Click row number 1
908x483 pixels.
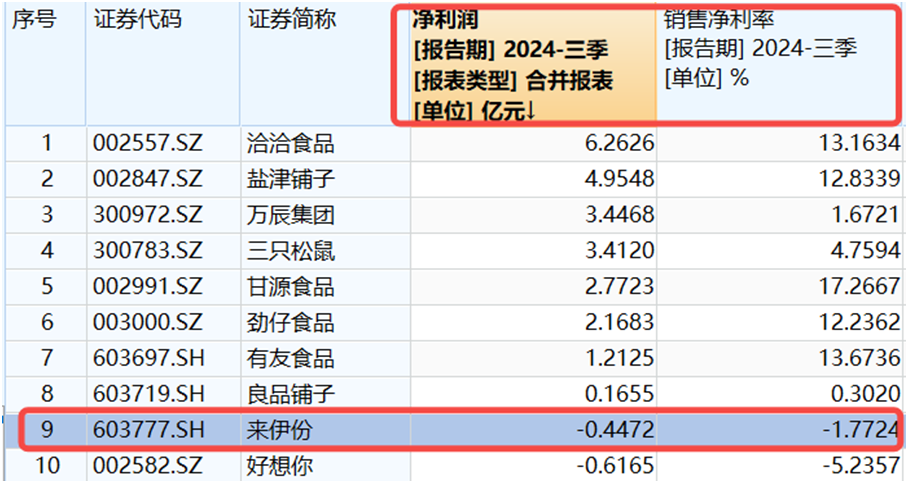click(x=46, y=143)
